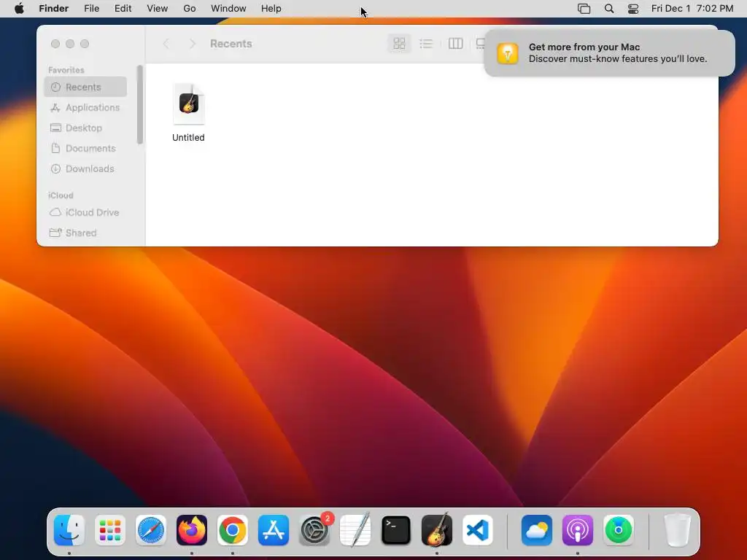
Task: Open Stage Manager icon in menu bar
Action: 584,9
